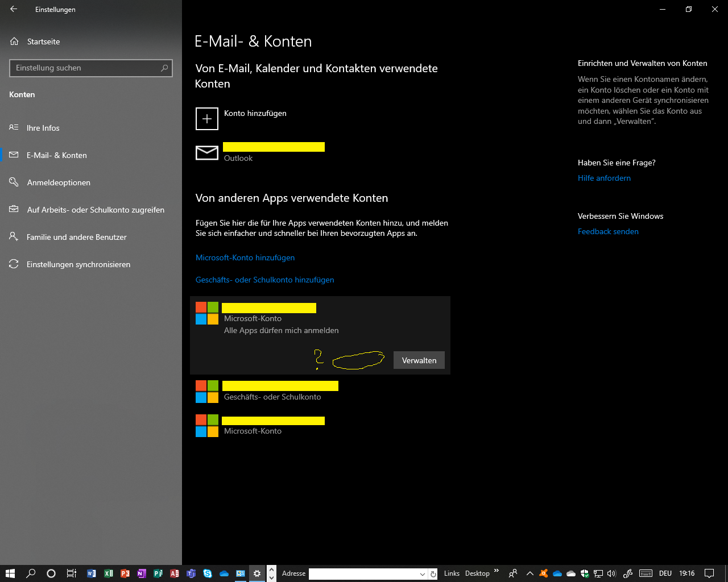The width and height of the screenshot is (728, 582).
Task: Go back using the arrow beside Einstellungen
Action: [x=14, y=9]
